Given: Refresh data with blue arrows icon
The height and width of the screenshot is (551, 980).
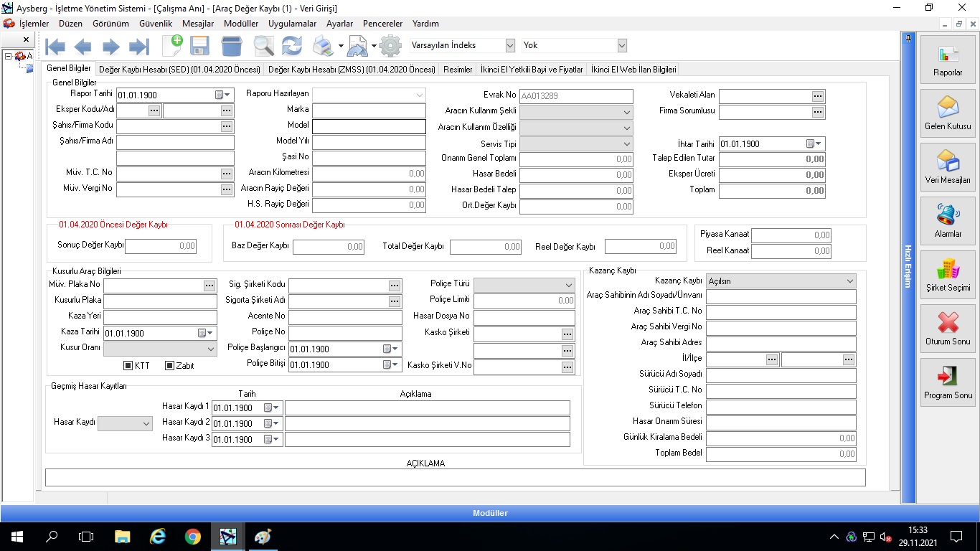Looking at the screenshot, I should 291,47.
